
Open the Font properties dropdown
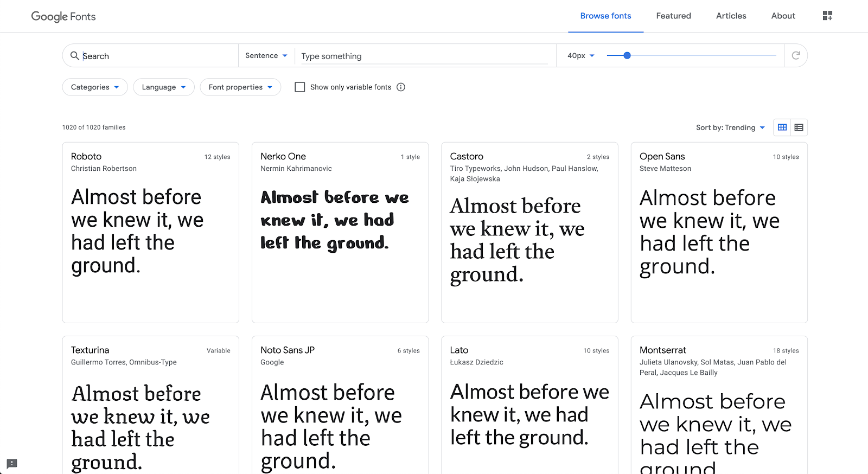pyautogui.click(x=240, y=87)
